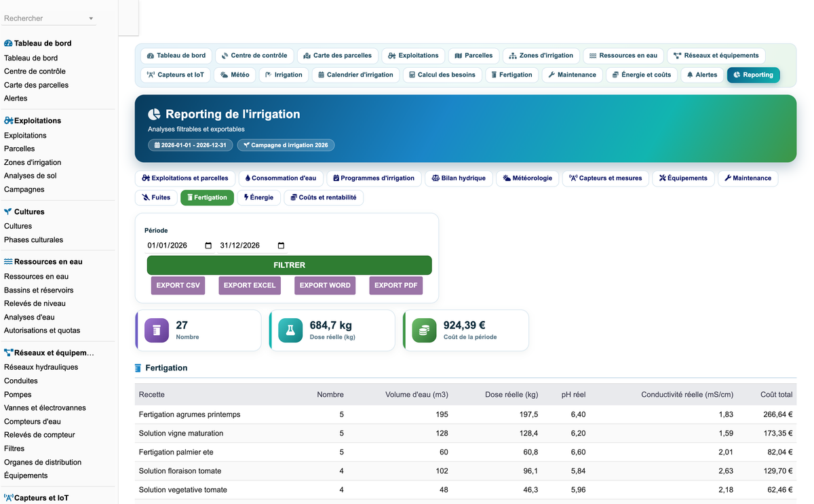Open sidebar link Relevés de compteur
The height and width of the screenshot is (504, 814).
point(39,435)
